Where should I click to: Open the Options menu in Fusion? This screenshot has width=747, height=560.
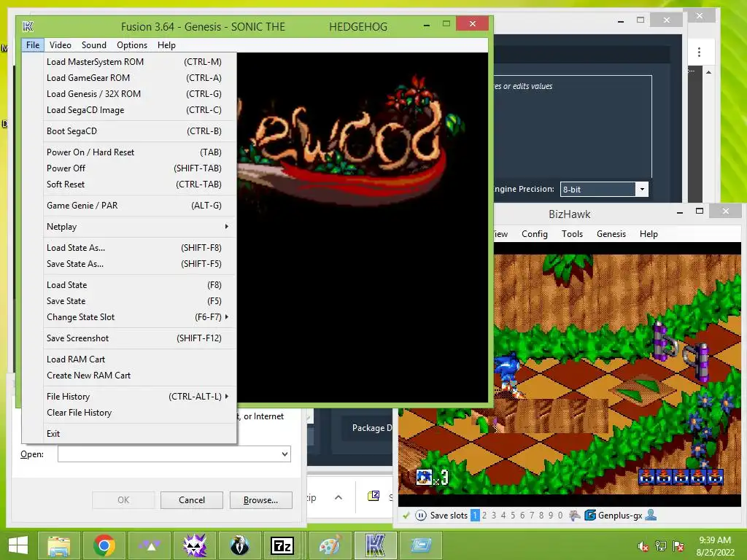coord(132,44)
